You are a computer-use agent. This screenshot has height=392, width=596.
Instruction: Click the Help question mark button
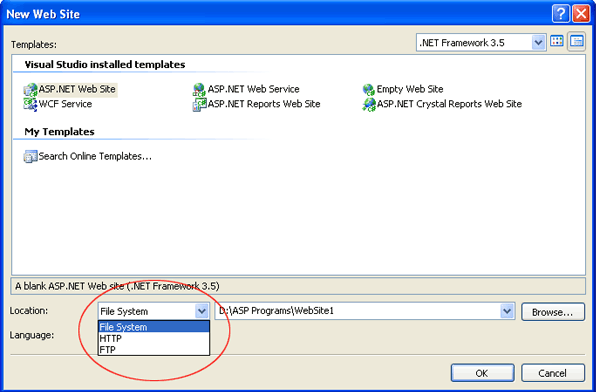tap(560, 14)
